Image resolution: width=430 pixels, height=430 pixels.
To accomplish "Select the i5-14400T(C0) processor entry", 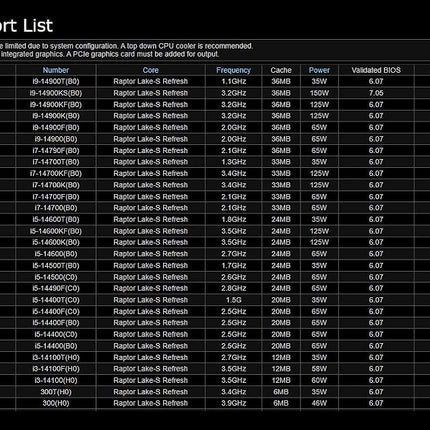I will (56, 300).
